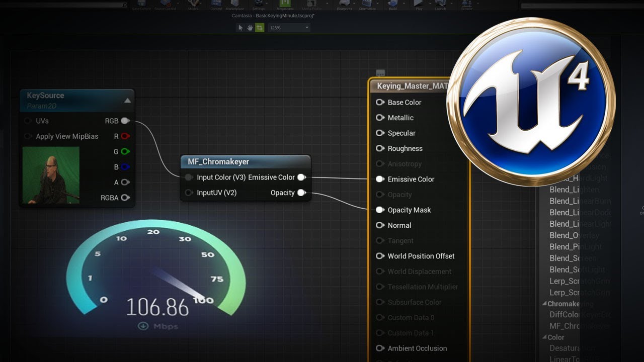This screenshot has height=362, width=644.
Task: Click the World Position Offset pin
Action: 380,256
